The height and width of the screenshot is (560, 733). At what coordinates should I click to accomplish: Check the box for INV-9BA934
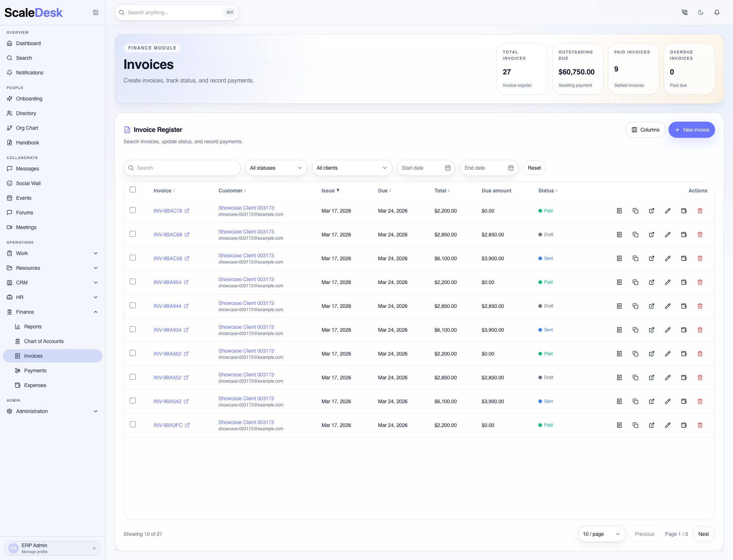pyautogui.click(x=133, y=329)
